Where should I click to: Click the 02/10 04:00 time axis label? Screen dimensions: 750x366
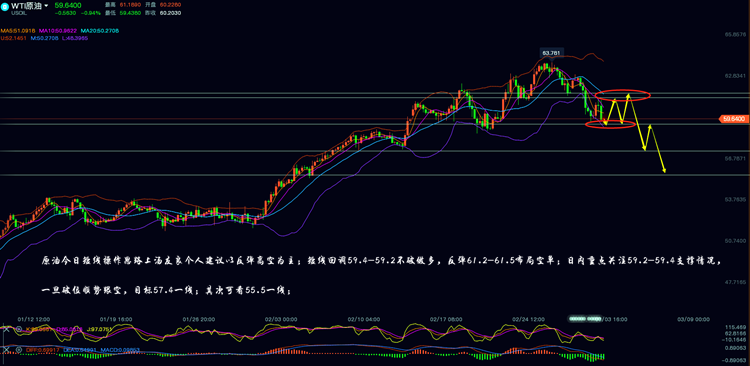click(x=364, y=319)
